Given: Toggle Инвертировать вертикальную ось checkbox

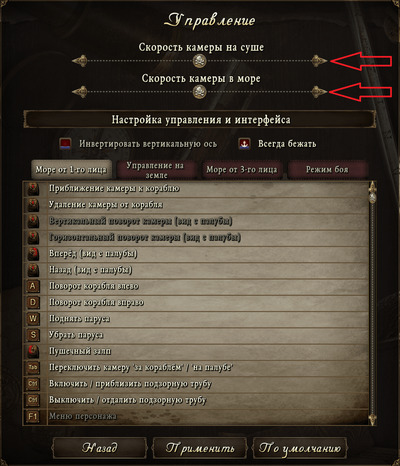Looking at the screenshot, I should click(x=65, y=144).
